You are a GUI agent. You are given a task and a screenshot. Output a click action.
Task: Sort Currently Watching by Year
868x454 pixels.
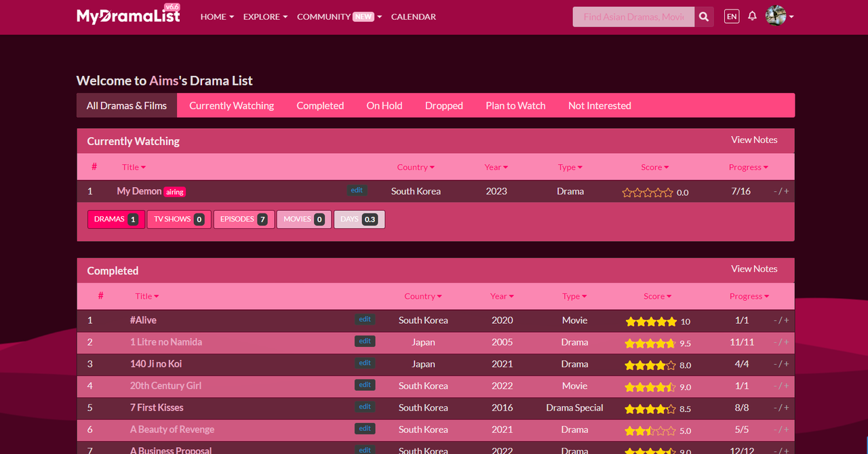pos(496,167)
